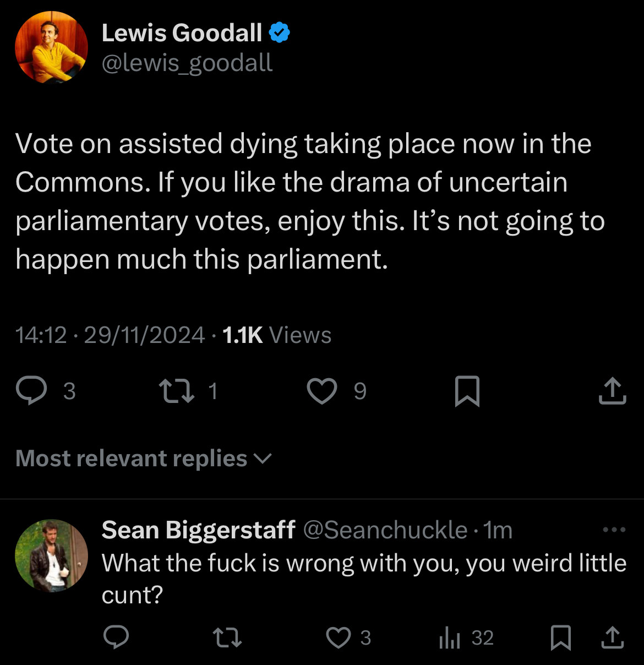Open Sean Biggerstaff display name link

[199, 530]
